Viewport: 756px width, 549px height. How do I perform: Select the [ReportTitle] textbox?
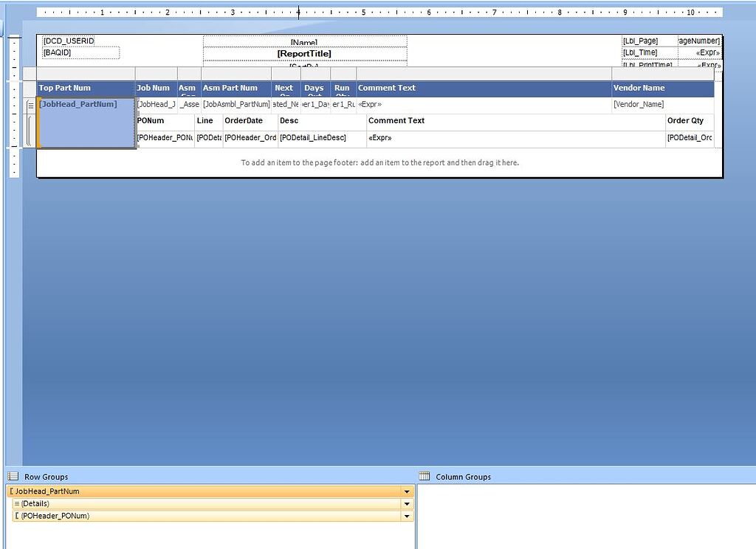304,53
